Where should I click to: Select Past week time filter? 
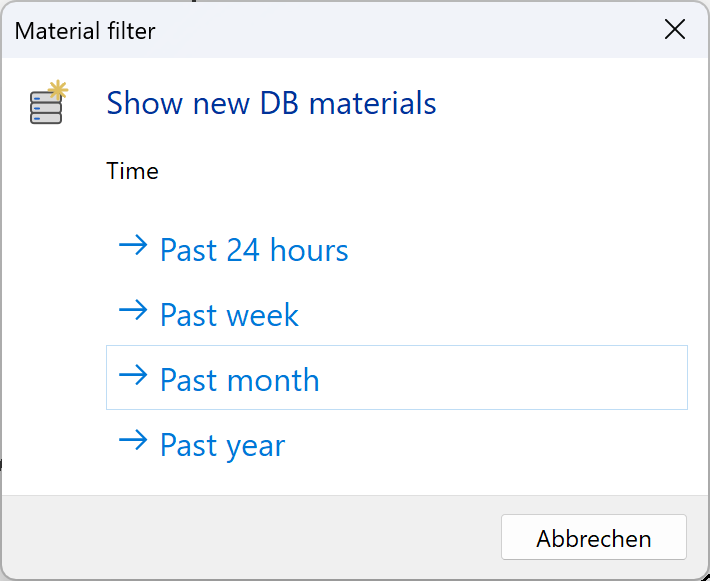[397, 313]
